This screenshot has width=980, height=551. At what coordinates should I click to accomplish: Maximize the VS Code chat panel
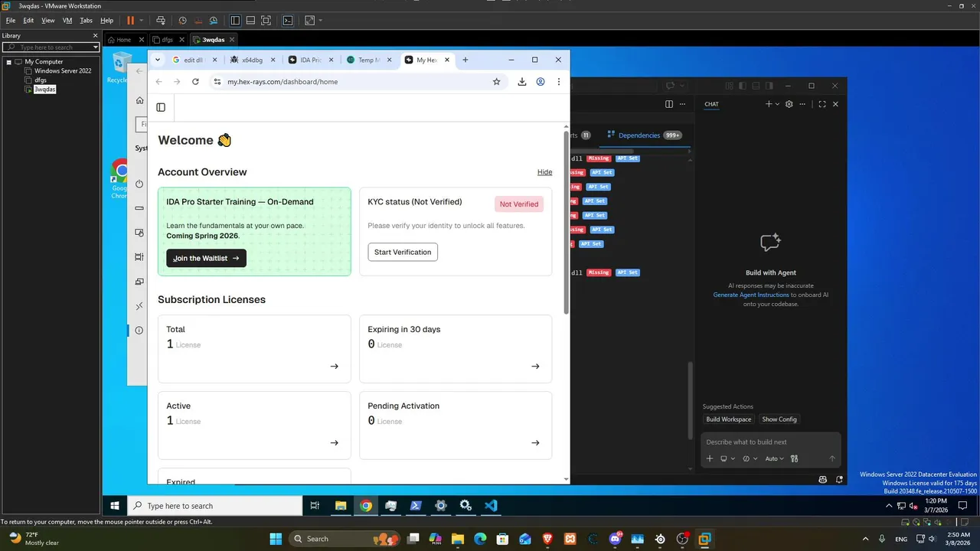pos(822,104)
